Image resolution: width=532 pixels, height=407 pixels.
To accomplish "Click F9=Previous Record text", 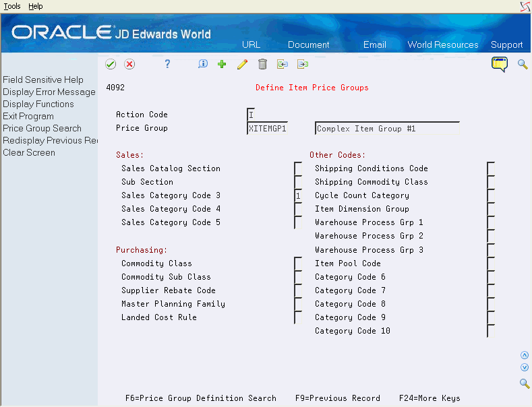I will [x=338, y=398].
